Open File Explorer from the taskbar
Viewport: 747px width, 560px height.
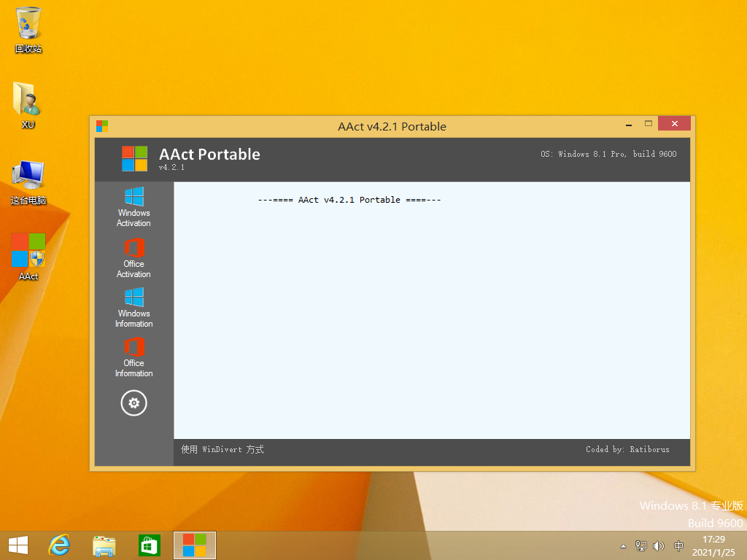tap(104, 545)
